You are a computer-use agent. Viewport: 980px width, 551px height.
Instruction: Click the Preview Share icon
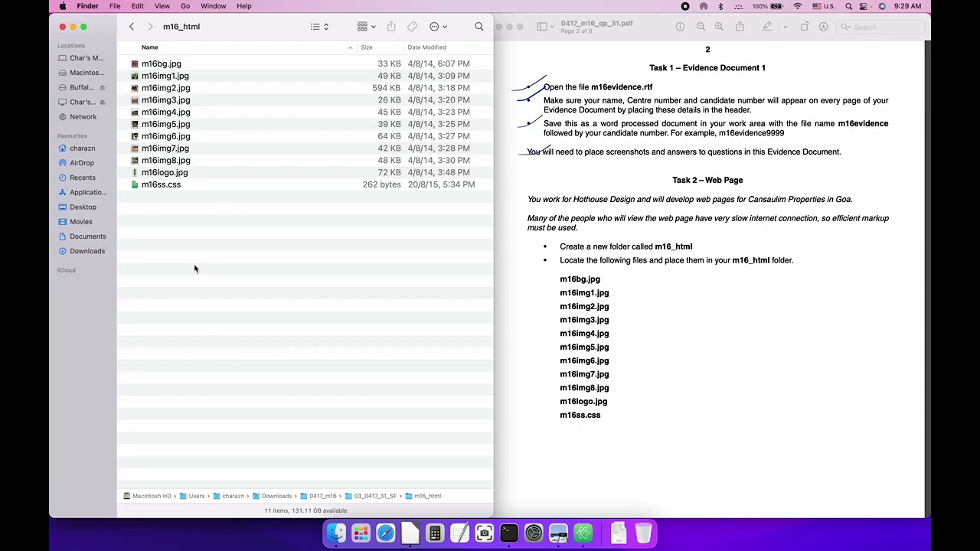coord(740,27)
